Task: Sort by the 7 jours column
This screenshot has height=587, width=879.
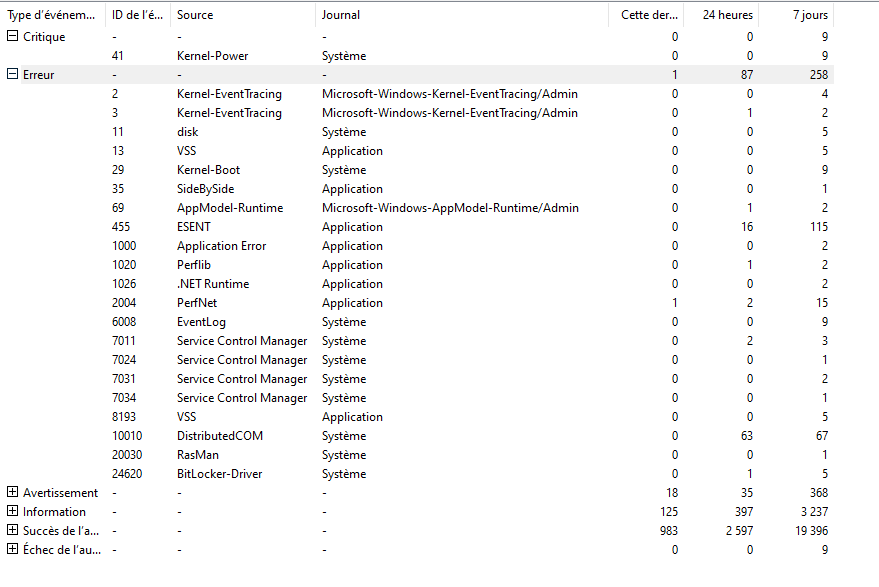Action: (795, 15)
